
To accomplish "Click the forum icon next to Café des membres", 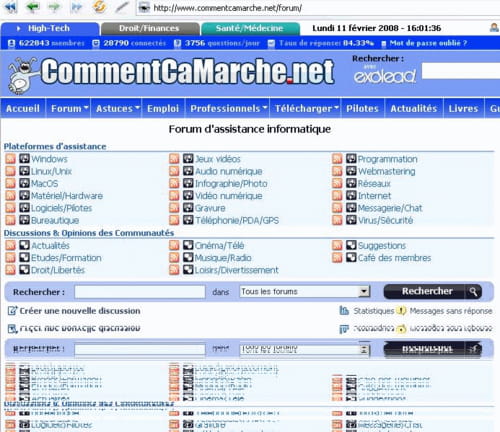I will click(x=351, y=257).
